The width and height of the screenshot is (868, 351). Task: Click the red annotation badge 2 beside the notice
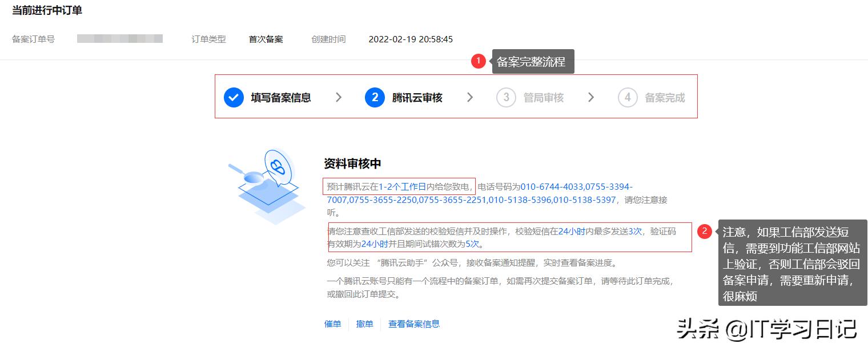705,231
